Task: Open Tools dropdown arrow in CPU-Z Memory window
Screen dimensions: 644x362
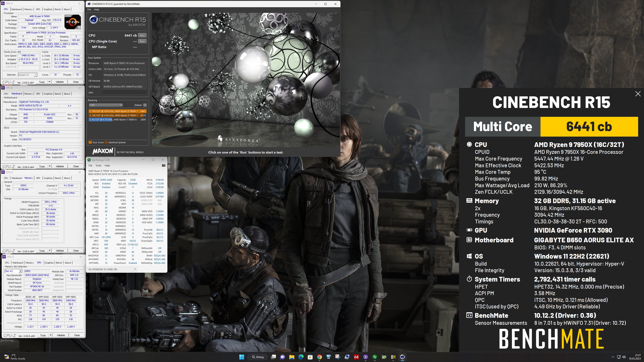Action: [49, 251]
